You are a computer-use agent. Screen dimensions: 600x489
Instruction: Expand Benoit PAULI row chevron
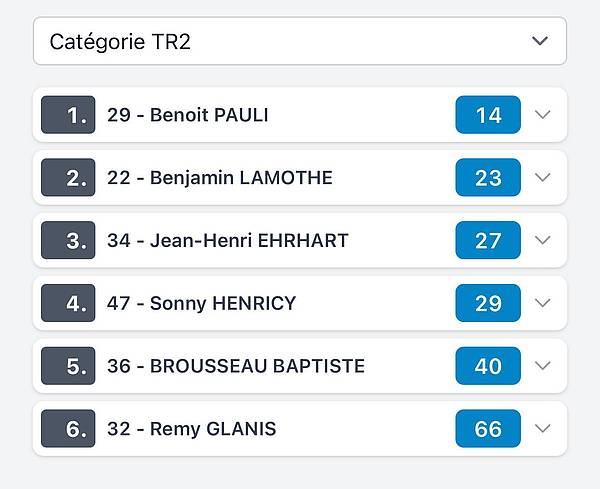click(543, 115)
